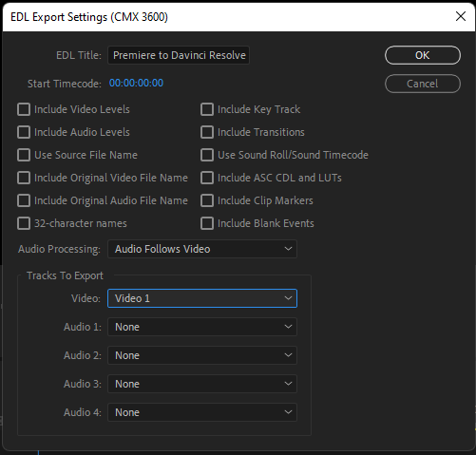
Task: Click the EDL Title text field
Action: point(179,55)
